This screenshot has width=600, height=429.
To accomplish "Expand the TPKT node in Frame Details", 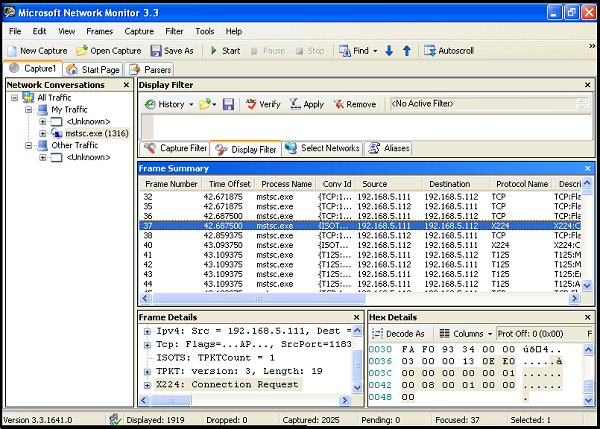I will (147, 372).
